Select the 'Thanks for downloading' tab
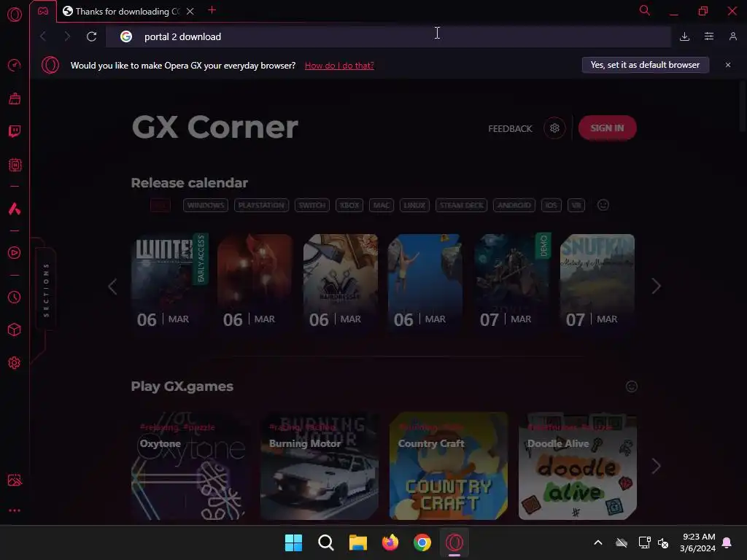 [128, 11]
